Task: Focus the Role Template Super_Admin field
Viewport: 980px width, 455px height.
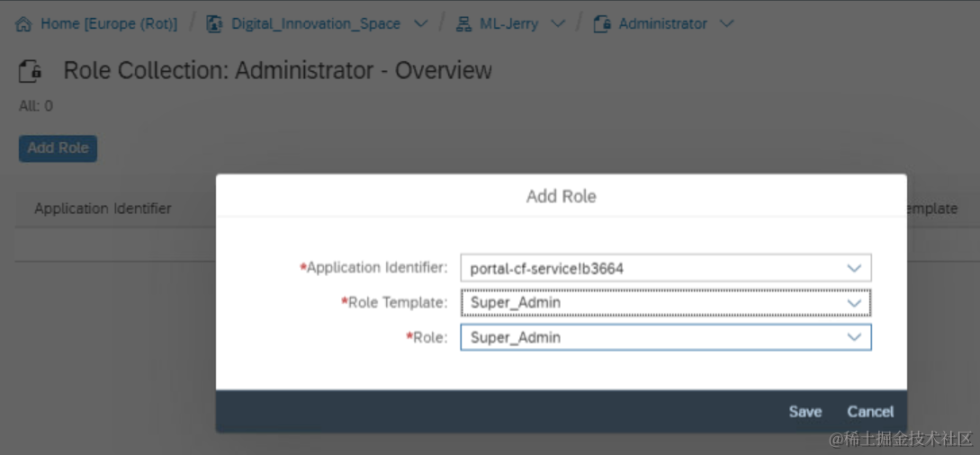Action: tap(666, 303)
